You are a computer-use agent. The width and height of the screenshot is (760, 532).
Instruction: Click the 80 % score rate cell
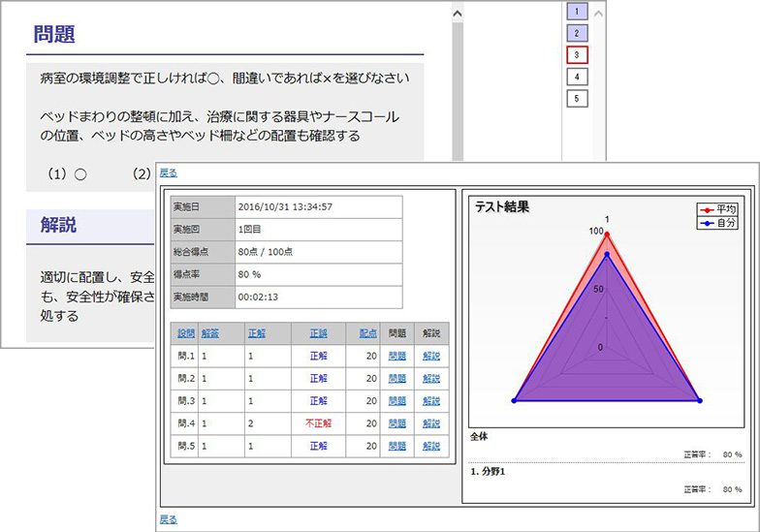click(x=318, y=274)
